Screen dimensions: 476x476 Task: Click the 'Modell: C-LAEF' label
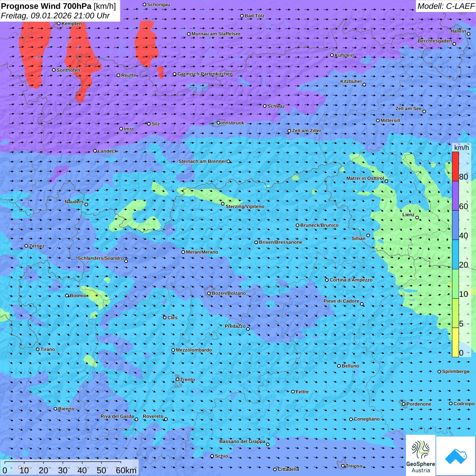pyautogui.click(x=446, y=6)
